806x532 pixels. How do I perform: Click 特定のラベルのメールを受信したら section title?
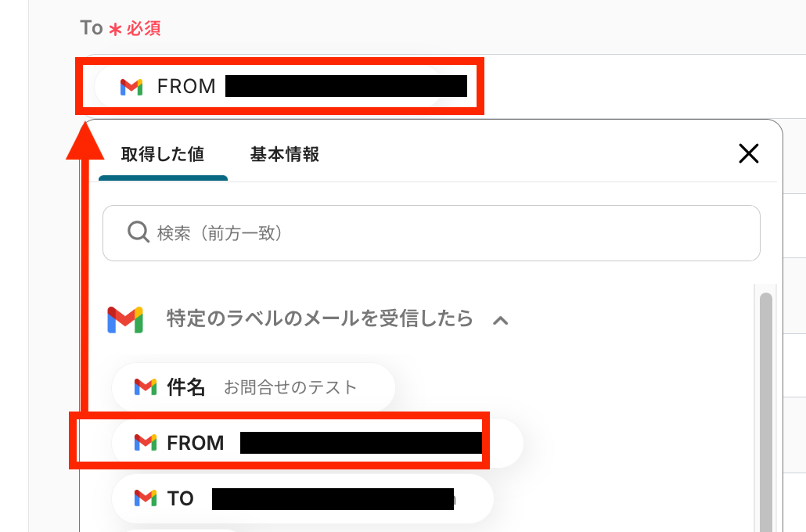click(319, 319)
